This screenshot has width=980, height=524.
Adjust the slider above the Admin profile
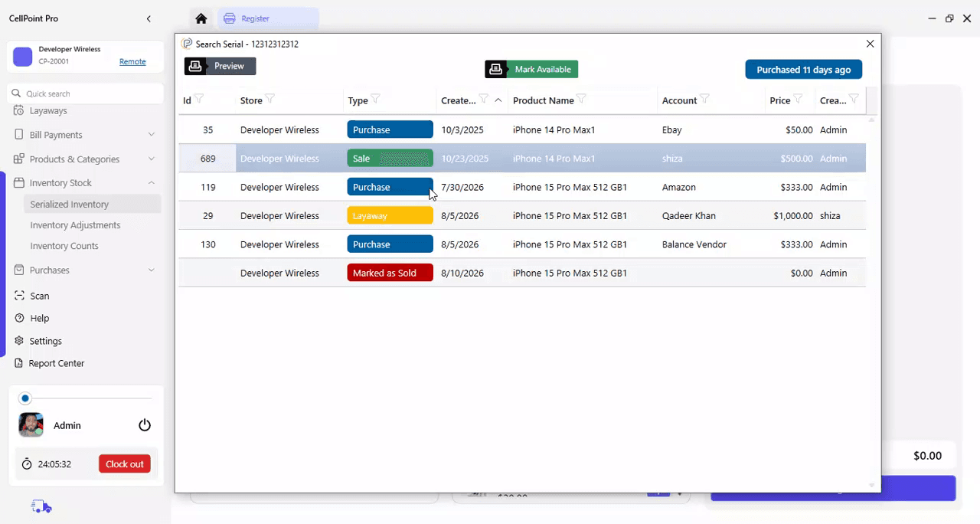(25, 398)
